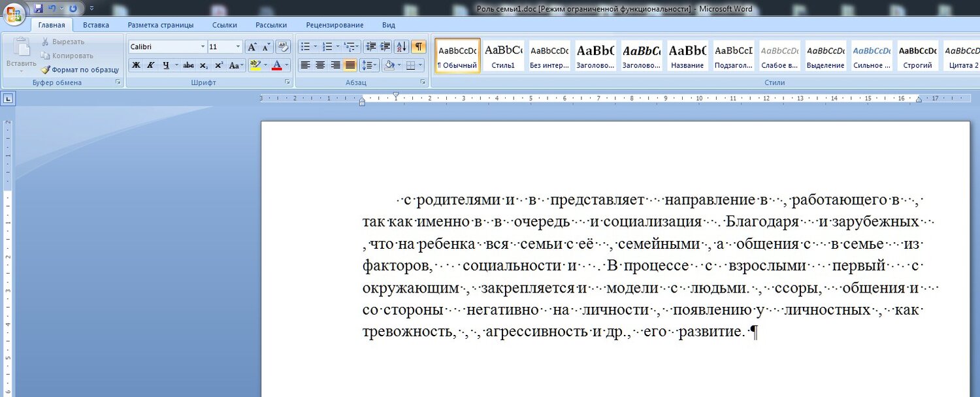Screen dimensions: 980x397
Task: Open the line spacing dropdown
Action: click(x=370, y=65)
